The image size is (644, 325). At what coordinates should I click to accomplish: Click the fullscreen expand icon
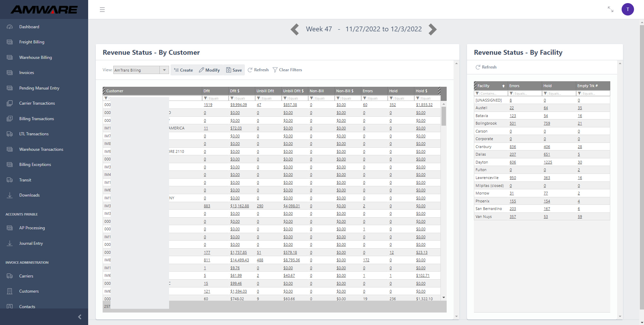tap(611, 9)
